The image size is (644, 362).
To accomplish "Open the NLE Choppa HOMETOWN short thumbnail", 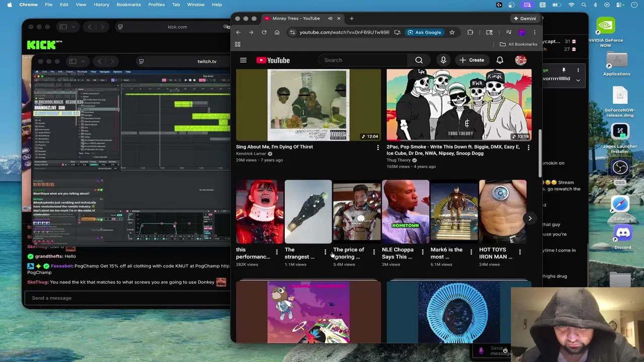I will 406,211.
